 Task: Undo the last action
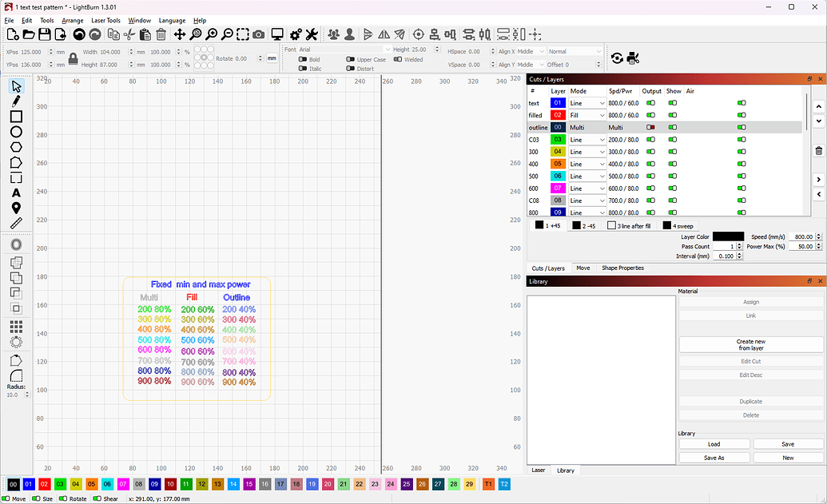[x=79, y=35]
